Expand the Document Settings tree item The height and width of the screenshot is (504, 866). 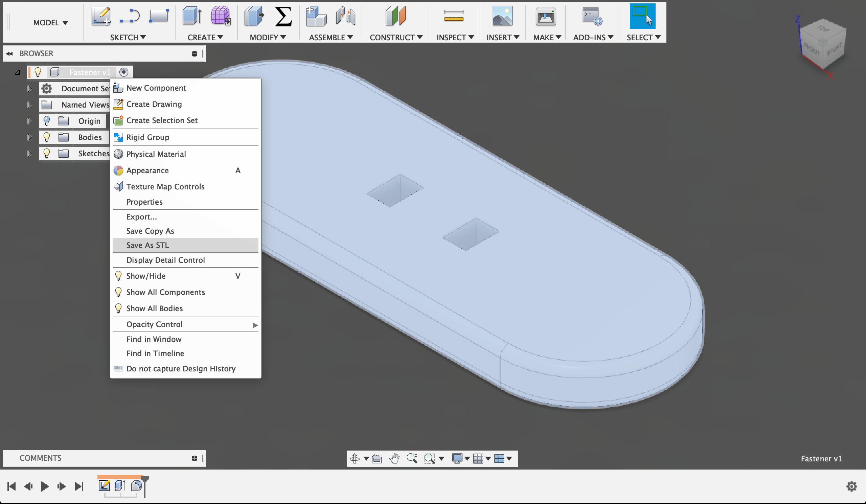[29, 88]
